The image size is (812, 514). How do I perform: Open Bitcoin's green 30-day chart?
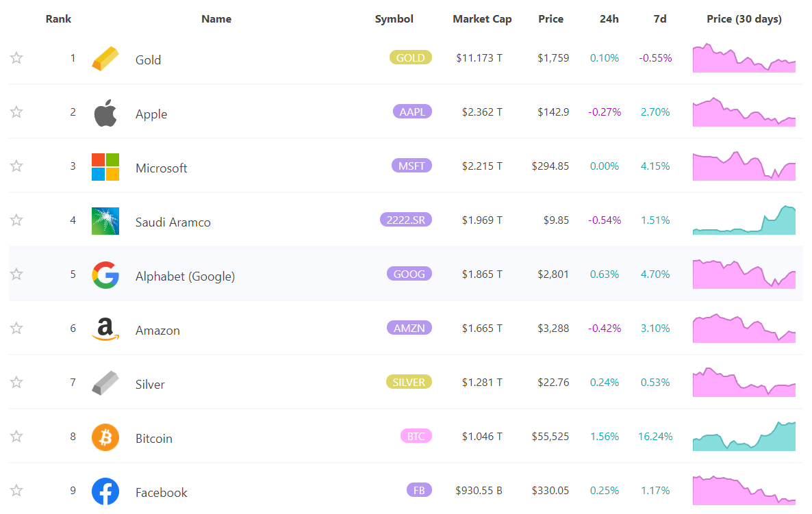(744, 437)
